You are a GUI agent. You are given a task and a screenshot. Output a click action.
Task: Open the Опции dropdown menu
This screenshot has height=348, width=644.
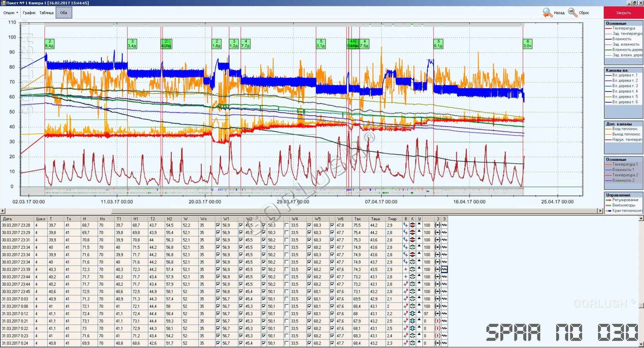(x=10, y=13)
